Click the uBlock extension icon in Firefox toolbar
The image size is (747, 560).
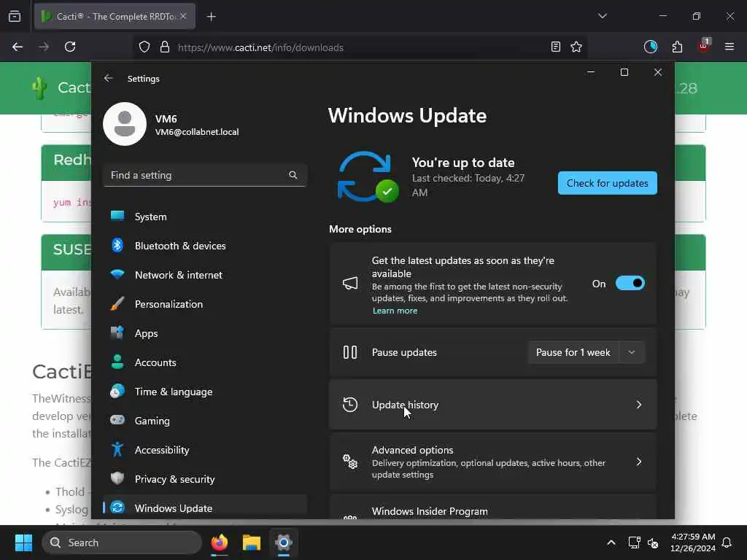tap(704, 46)
